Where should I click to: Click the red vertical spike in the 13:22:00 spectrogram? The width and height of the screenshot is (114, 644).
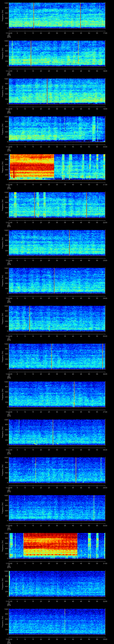(69, 243)
